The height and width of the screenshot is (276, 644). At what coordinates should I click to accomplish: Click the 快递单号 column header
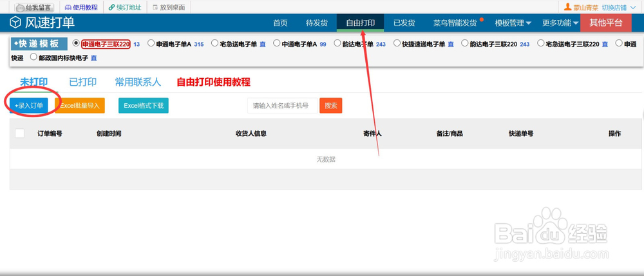(x=521, y=133)
